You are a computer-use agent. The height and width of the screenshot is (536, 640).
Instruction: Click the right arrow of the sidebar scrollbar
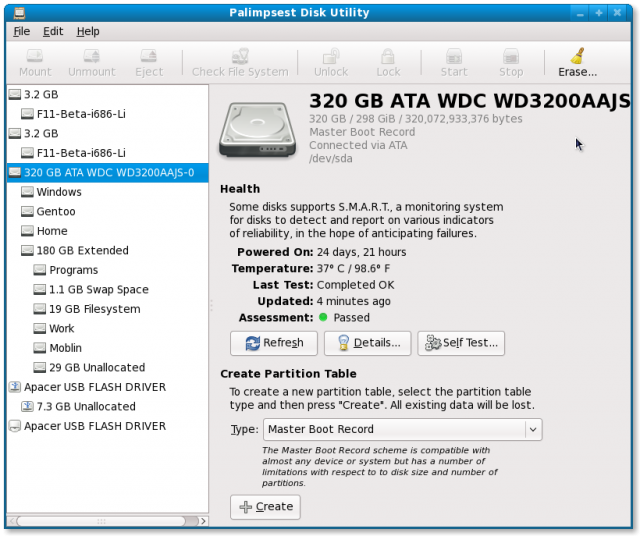click(203, 521)
